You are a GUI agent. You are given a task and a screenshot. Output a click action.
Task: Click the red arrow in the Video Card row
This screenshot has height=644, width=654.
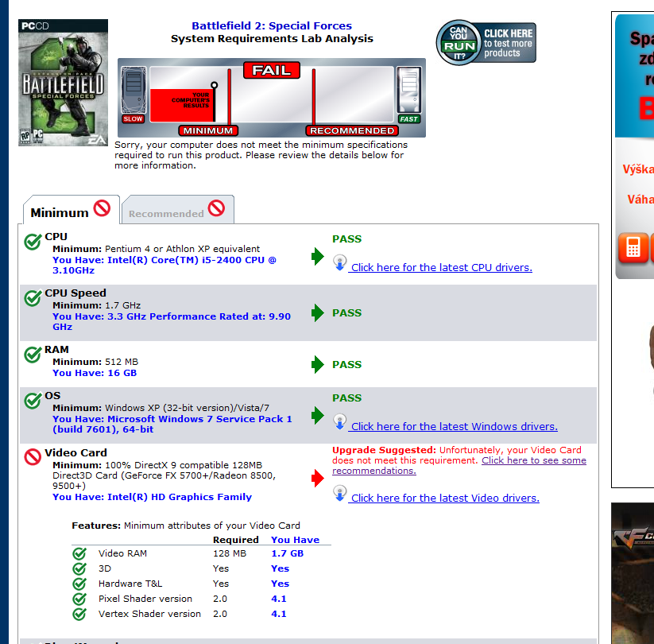(318, 479)
